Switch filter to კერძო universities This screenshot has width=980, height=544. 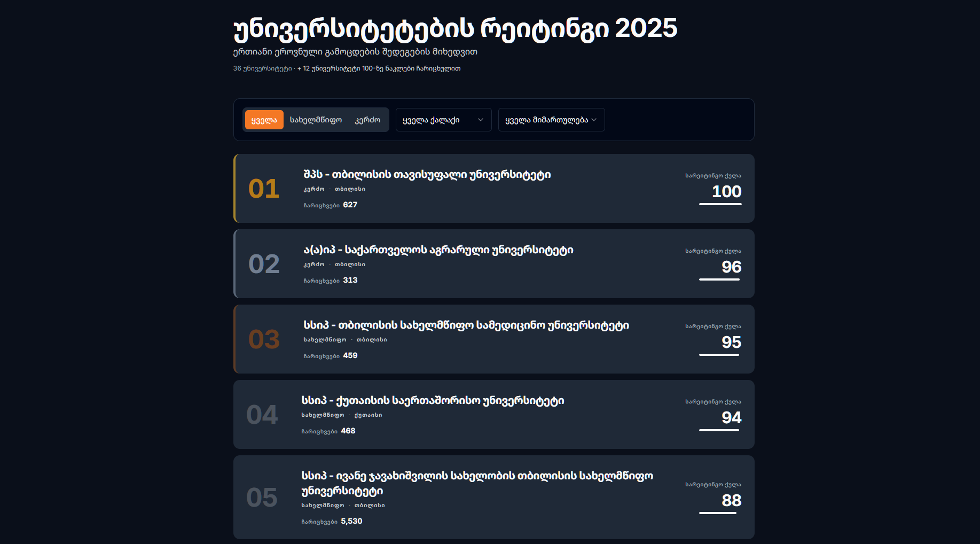(367, 120)
